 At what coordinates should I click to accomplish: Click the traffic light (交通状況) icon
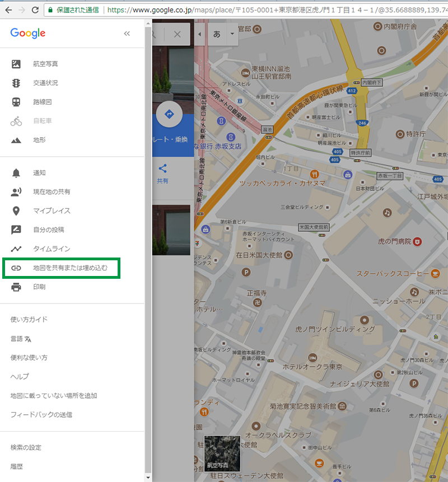pyautogui.click(x=16, y=83)
